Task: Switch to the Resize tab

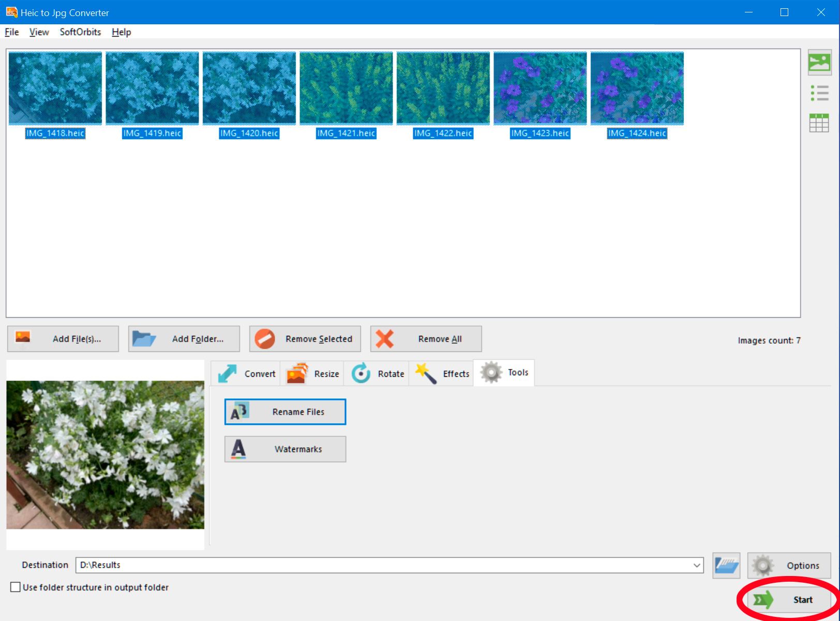Action: [x=312, y=374]
